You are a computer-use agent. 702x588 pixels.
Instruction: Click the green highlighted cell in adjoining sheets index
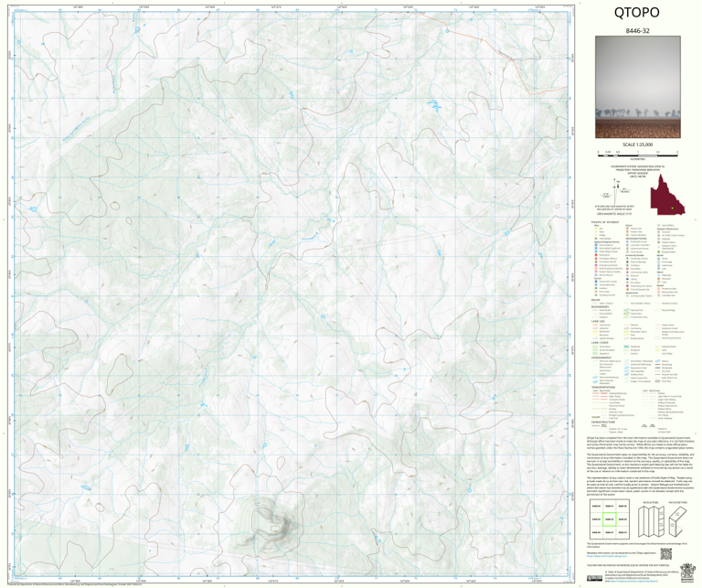point(610,519)
